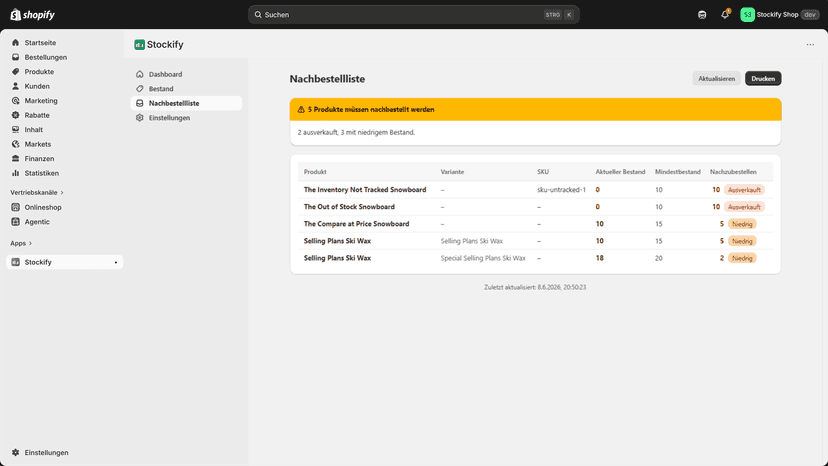
Task: Click Ausverkauft badge for Inventory Not Tracked Snowboard
Action: coord(744,190)
